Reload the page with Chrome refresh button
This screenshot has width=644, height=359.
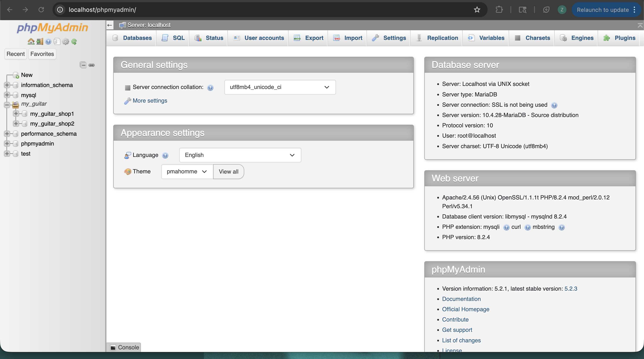tap(41, 10)
